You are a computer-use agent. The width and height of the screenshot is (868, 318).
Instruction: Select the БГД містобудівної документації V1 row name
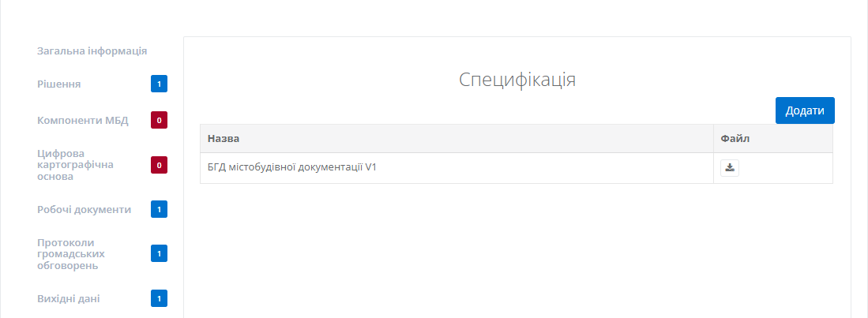tap(291, 167)
